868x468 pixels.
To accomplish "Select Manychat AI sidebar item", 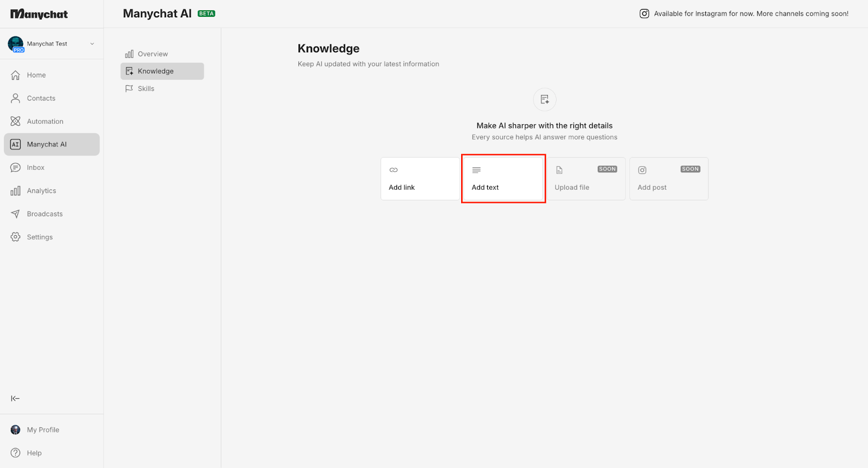I will tap(52, 144).
